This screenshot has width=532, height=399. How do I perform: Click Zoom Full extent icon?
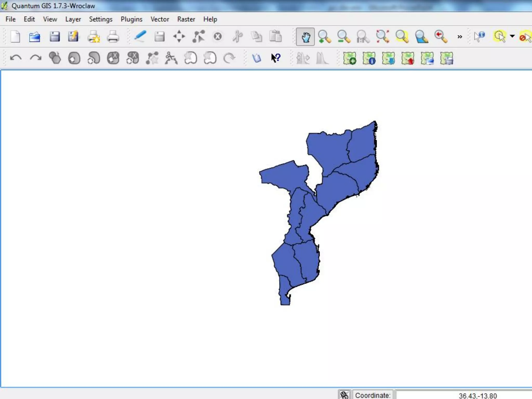(x=382, y=37)
